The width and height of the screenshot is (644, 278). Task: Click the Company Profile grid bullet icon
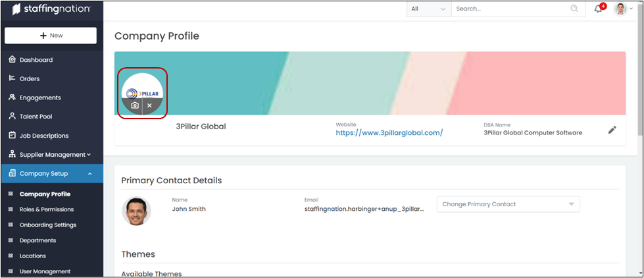click(11, 194)
